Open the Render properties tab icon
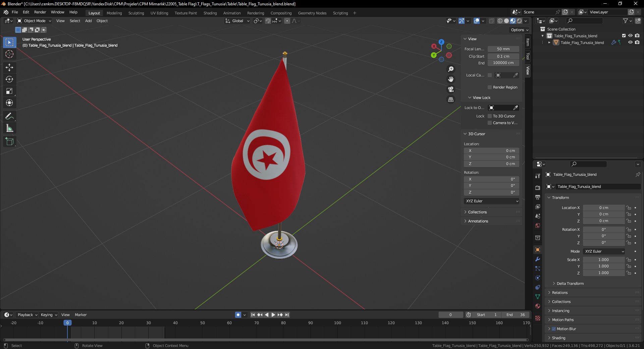The image size is (644, 349). click(x=538, y=188)
